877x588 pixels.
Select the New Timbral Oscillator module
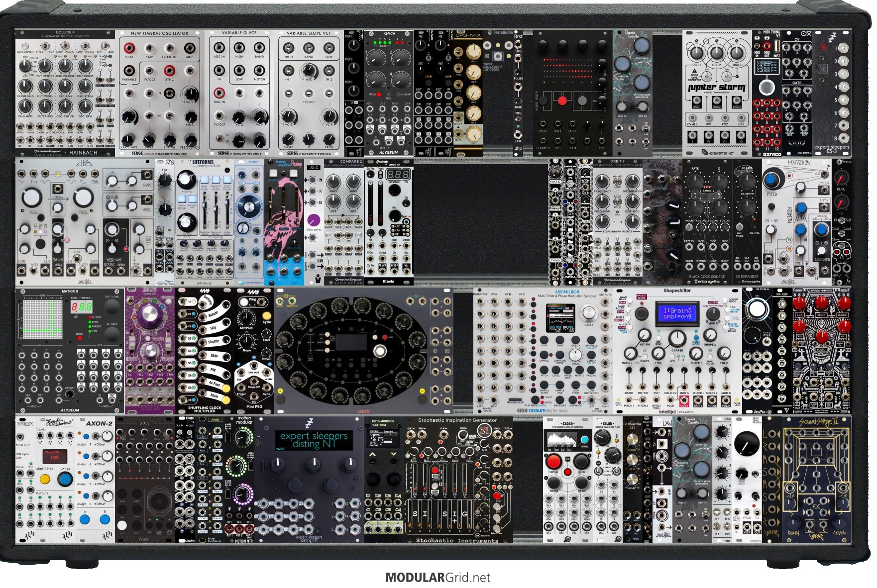point(160,93)
